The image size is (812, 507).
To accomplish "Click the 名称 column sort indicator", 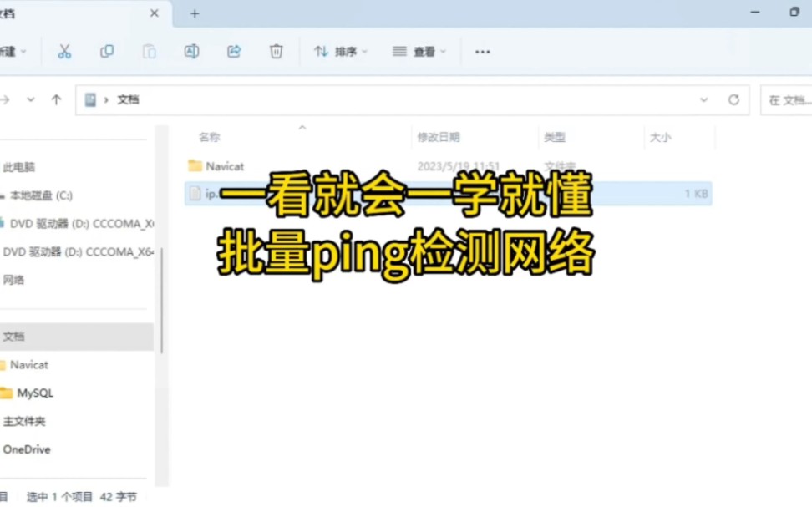I will click(302, 130).
